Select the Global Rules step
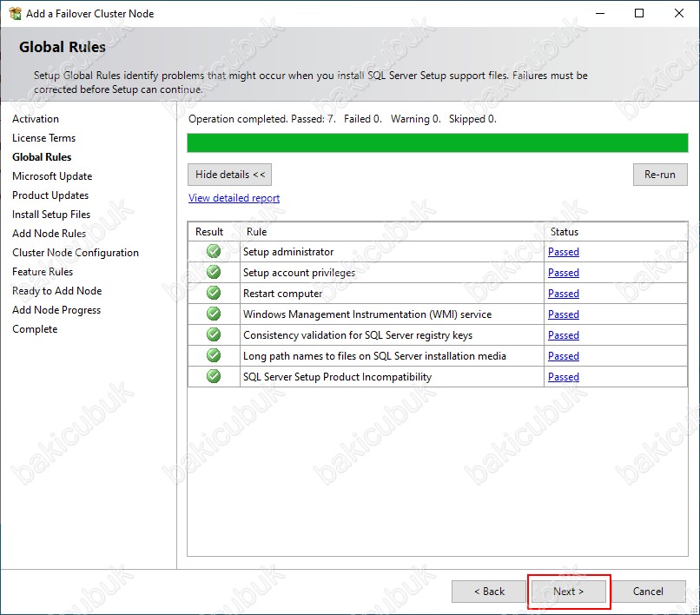 [42, 157]
